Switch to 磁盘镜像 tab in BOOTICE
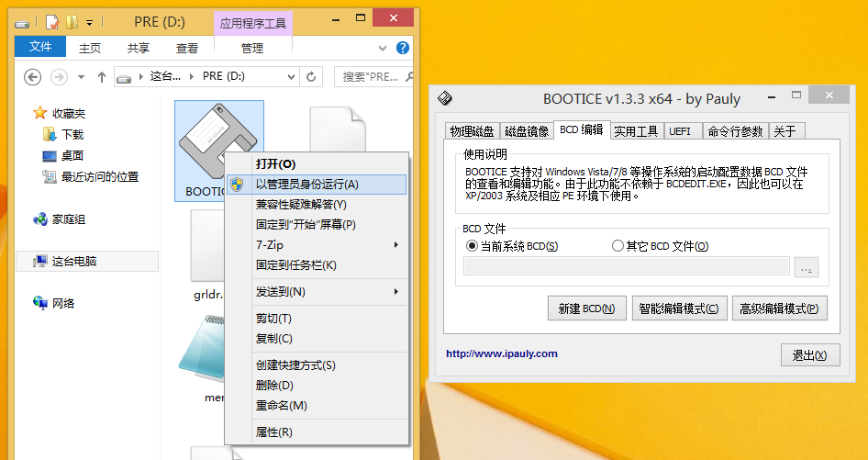 (x=527, y=130)
